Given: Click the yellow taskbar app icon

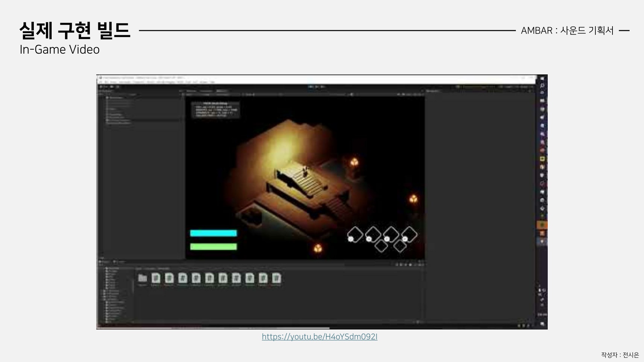Looking at the screenshot, I should [x=542, y=159].
